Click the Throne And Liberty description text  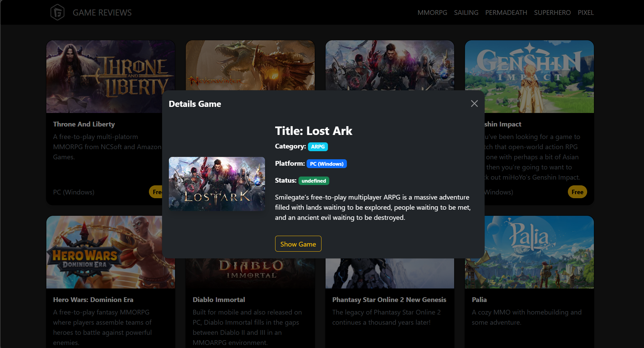click(107, 147)
